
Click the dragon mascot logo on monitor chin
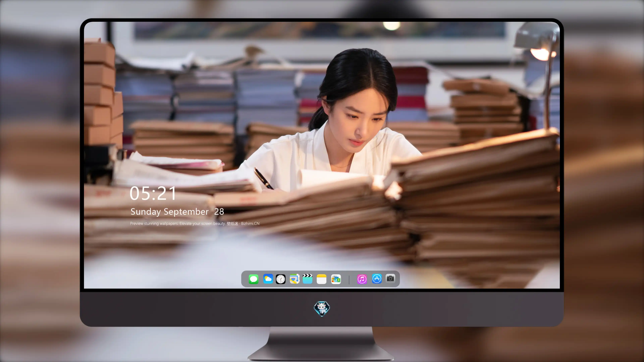[x=322, y=309]
